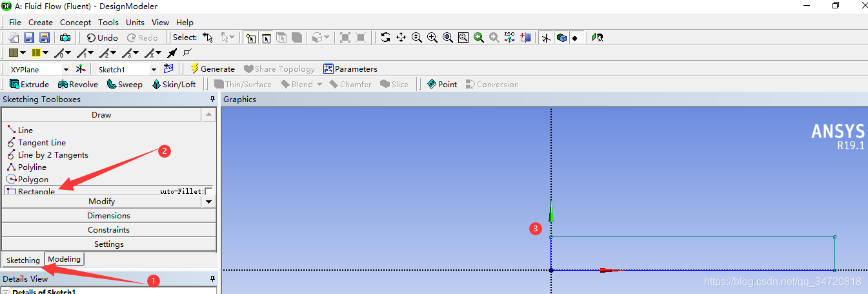Toggle the Faces selection filter

tap(281, 37)
